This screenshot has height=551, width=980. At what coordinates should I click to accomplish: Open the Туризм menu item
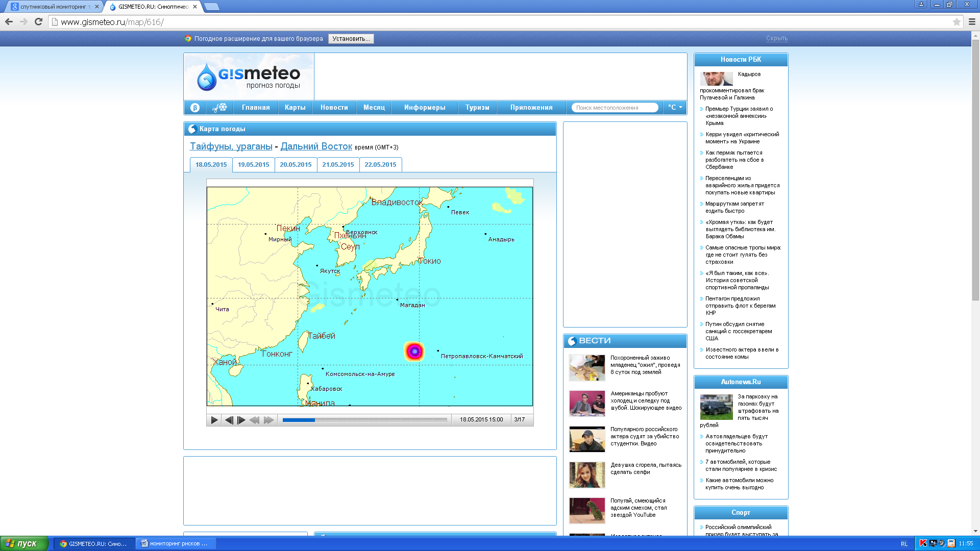[477, 107]
